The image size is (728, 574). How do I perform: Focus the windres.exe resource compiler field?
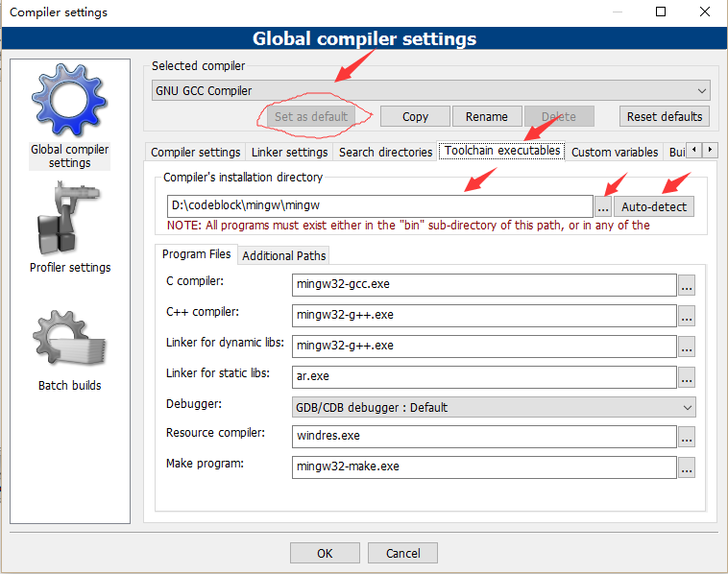(x=484, y=436)
